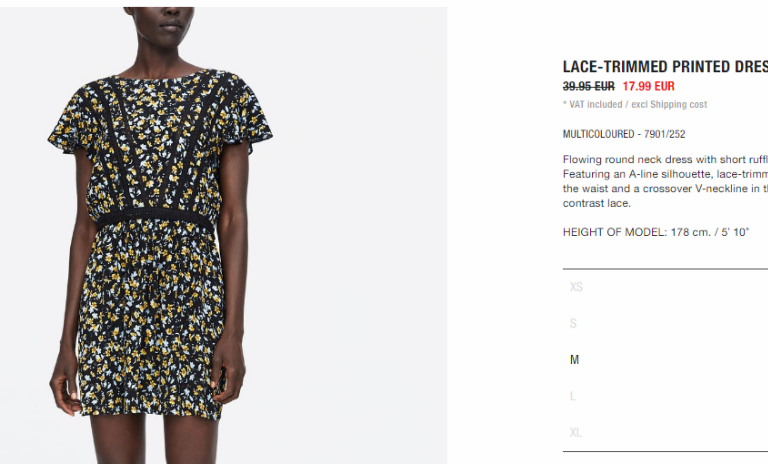
Task: Select the unavailable XS size
Action: coord(576,287)
